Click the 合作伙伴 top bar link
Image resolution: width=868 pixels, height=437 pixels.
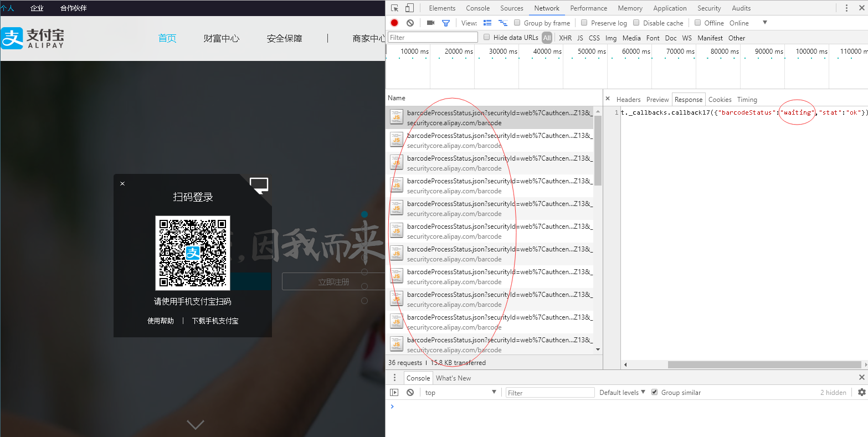point(73,8)
